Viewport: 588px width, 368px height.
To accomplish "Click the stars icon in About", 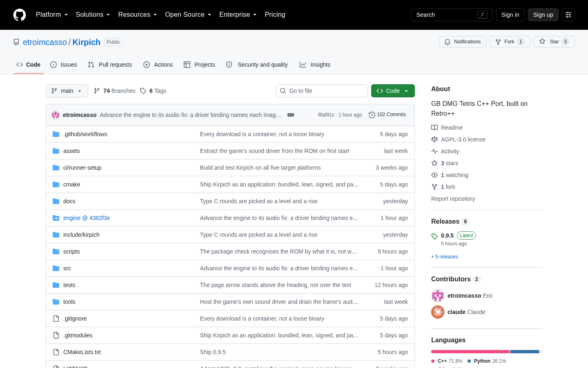I will (x=434, y=163).
